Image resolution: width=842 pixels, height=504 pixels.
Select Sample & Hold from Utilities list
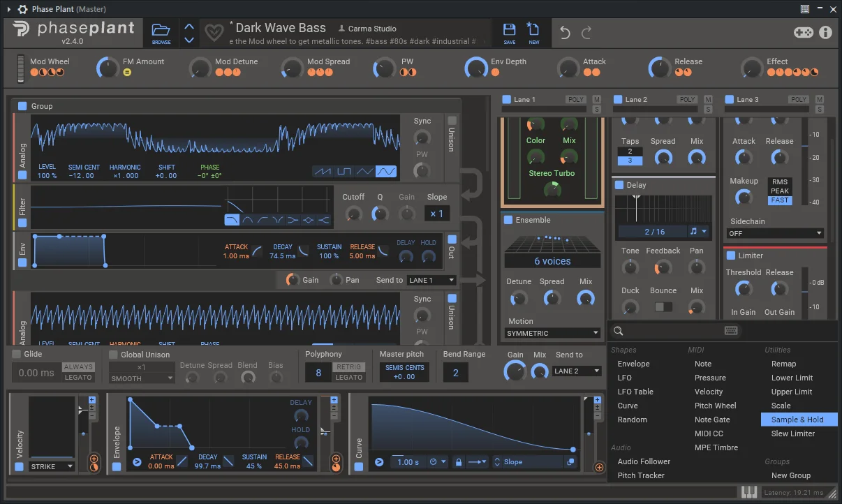coord(797,420)
